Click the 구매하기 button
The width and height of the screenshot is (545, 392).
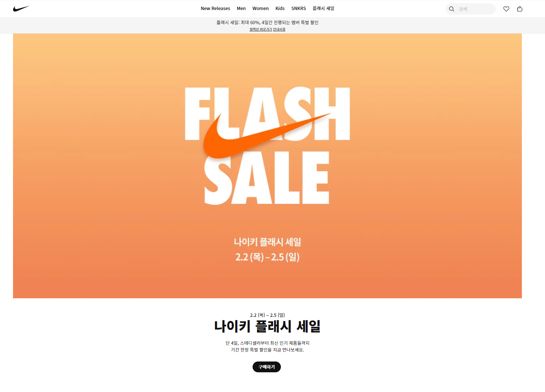[267, 367]
